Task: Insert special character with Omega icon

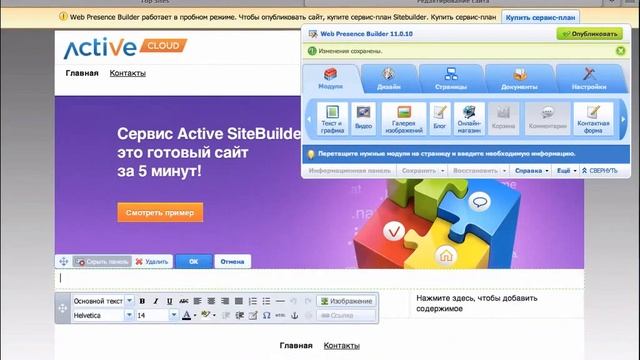Action: [267, 316]
